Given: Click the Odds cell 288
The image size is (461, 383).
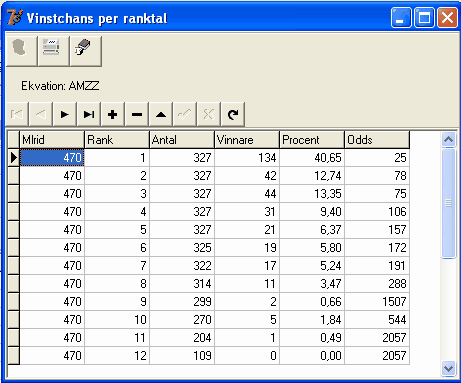Looking at the screenshot, I should tap(377, 283).
